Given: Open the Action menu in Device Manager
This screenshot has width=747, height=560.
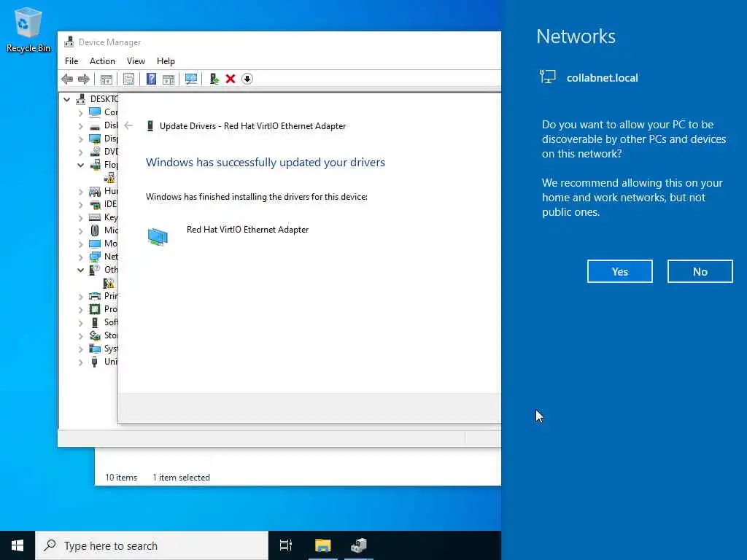Looking at the screenshot, I should pos(102,61).
